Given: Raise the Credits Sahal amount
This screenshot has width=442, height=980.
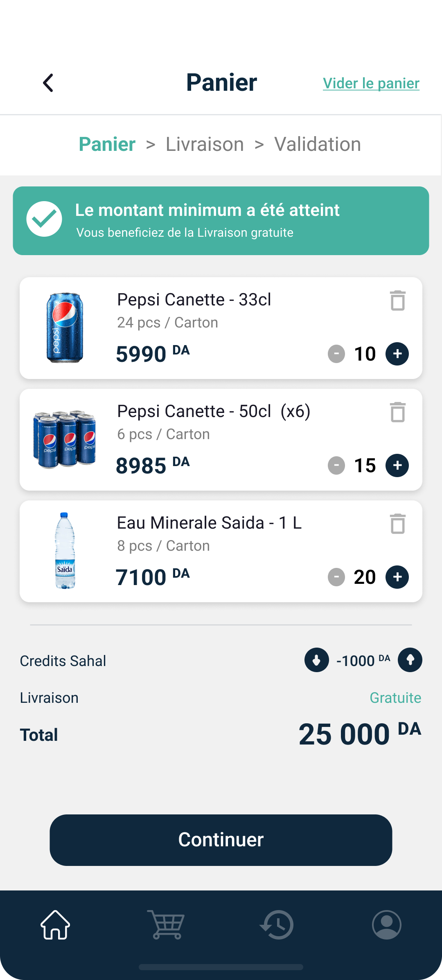Looking at the screenshot, I should [410, 660].
